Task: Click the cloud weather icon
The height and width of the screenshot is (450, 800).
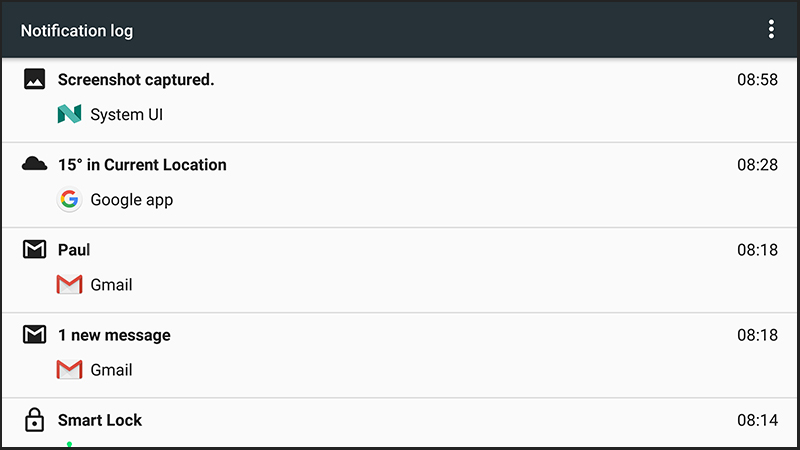Action: 34,164
